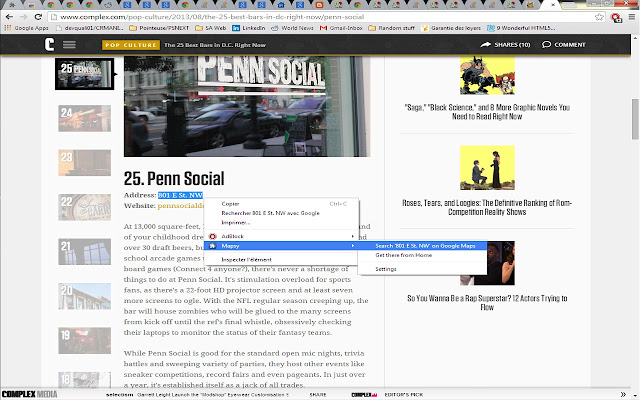640x400 pixels.
Task: Bookmark this page with the star icon
Action: click(x=599, y=17)
